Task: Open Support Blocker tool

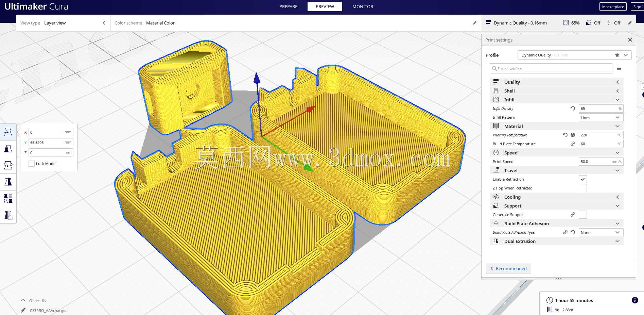Action: pos(8,215)
